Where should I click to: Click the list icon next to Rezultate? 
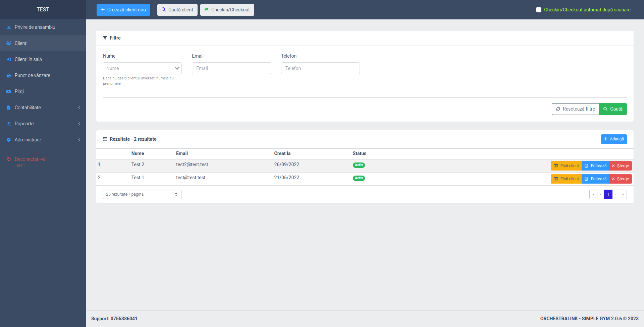click(105, 139)
